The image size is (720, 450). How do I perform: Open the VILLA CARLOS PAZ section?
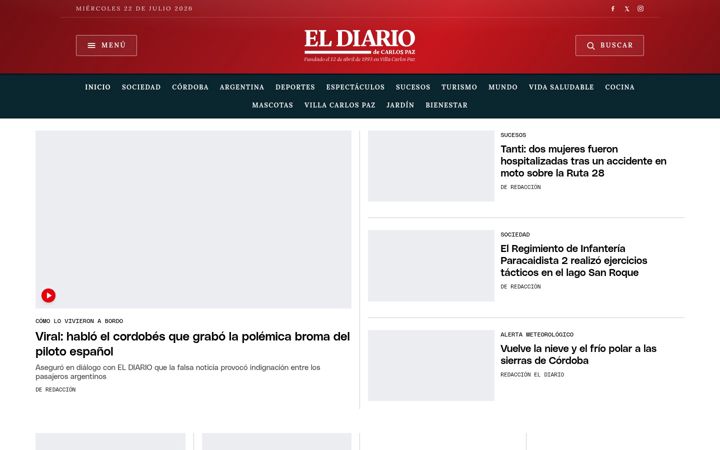(x=340, y=105)
